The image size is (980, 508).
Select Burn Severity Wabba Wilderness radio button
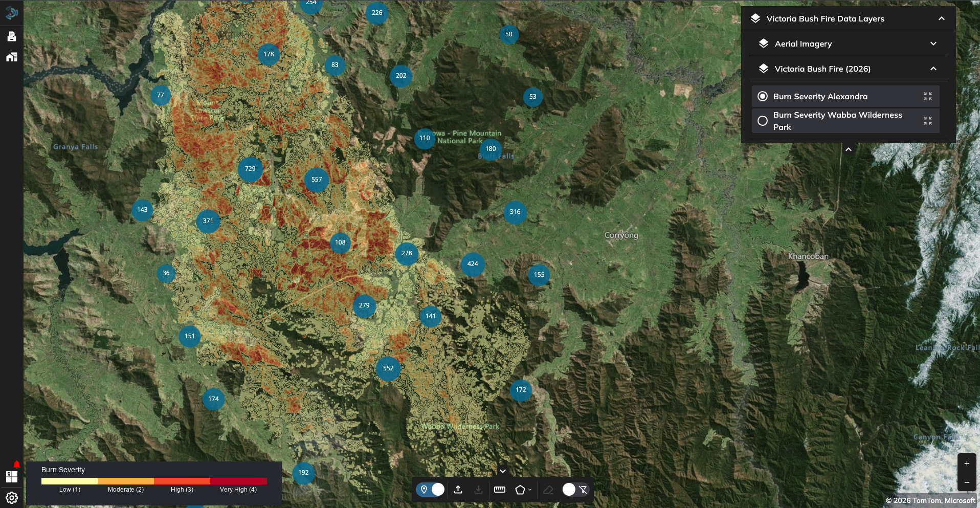763,121
